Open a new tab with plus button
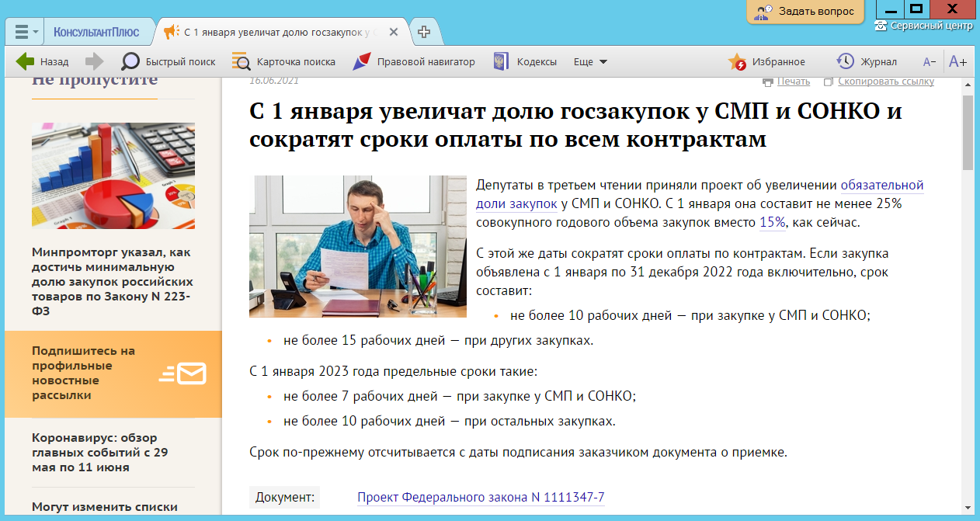Screen dimensions: 980x521 click(424, 32)
